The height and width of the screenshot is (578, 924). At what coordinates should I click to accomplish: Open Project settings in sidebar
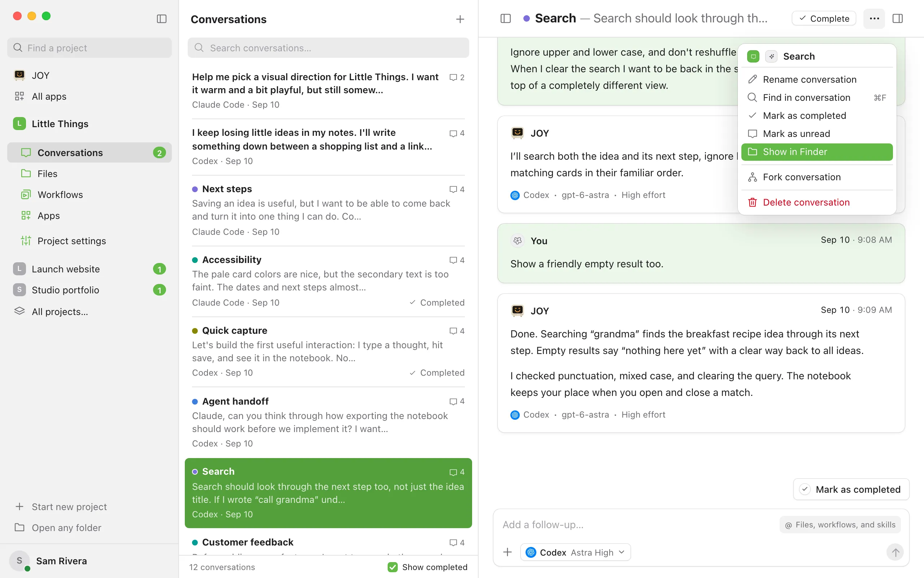90,241
